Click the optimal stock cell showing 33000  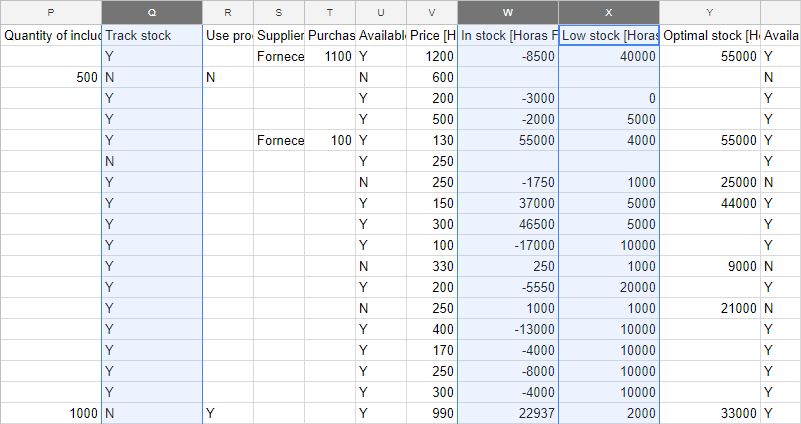click(710, 413)
